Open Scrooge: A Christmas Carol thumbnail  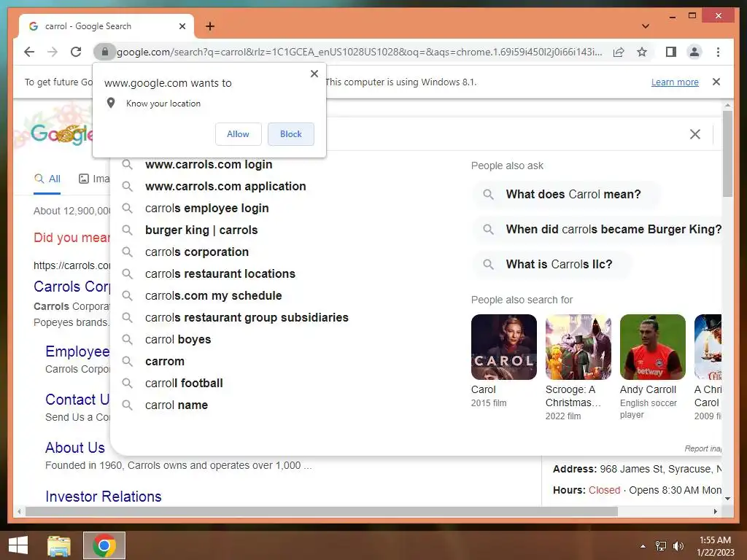tap(578, 347)
